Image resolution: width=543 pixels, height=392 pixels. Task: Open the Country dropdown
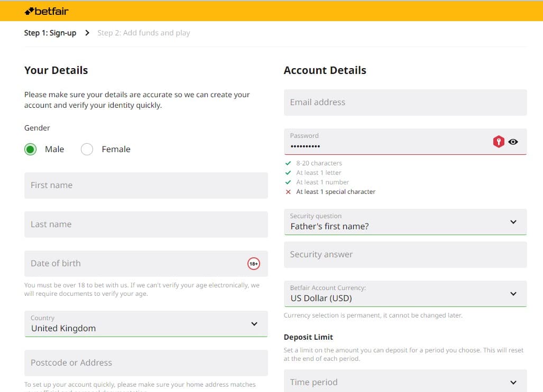(x=145, y=324)
